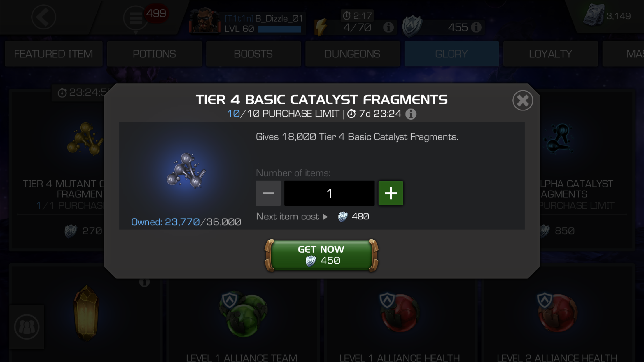The image size is (644, 362).
Task: Tap the energy lightning bolt icon
Action: (321, 27)
